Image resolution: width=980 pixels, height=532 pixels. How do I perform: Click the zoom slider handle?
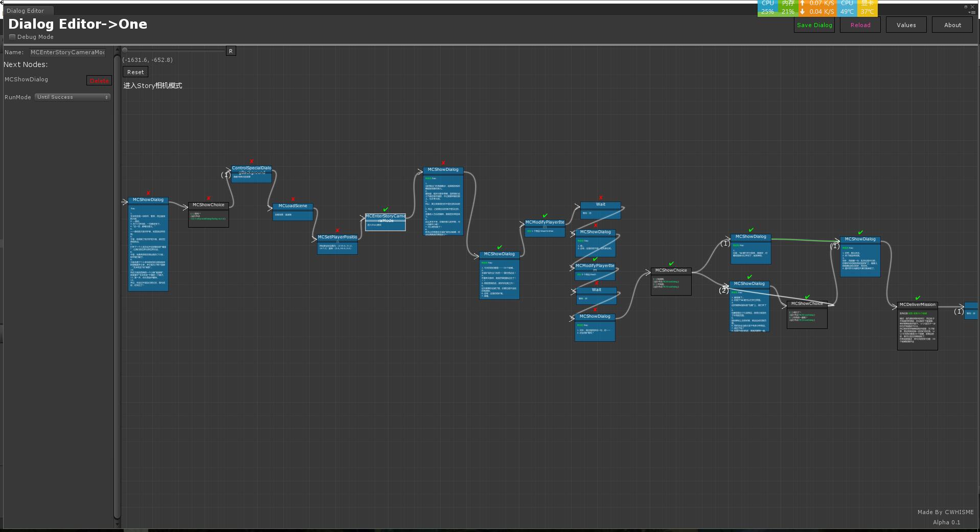tap(125, 50)
